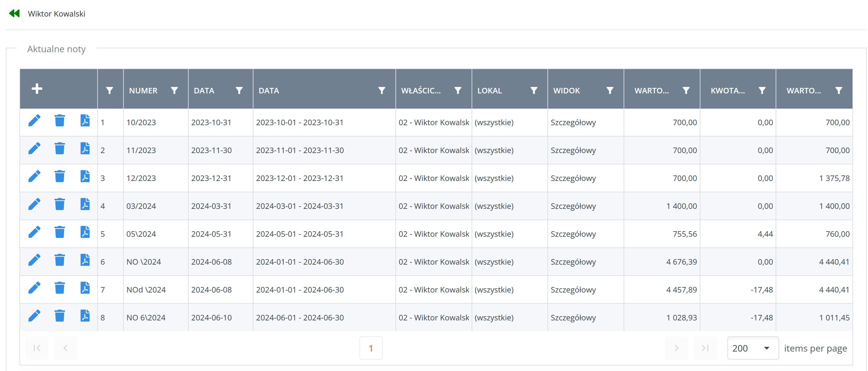The width and height of the screenshot is (868, 371).
Task: Open PDF for note NO 6\2024
Action: coord(85,316)
